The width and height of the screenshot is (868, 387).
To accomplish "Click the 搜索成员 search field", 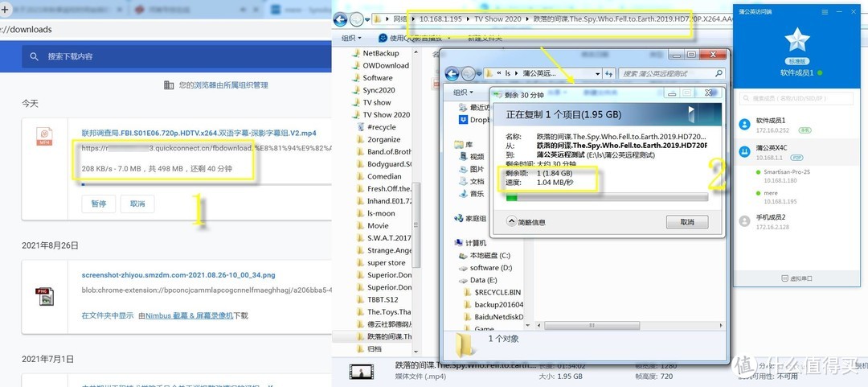I will (x=796, y=98).
